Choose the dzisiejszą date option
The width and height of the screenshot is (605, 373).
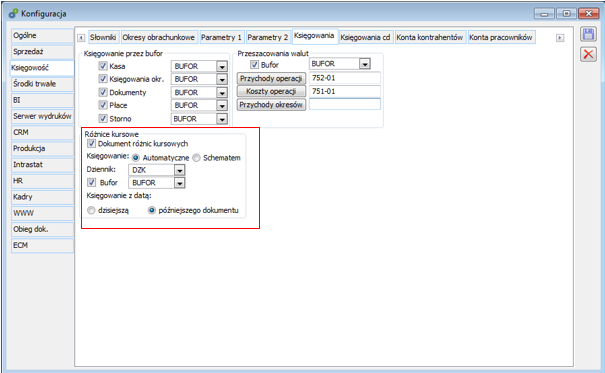[91, 210]
